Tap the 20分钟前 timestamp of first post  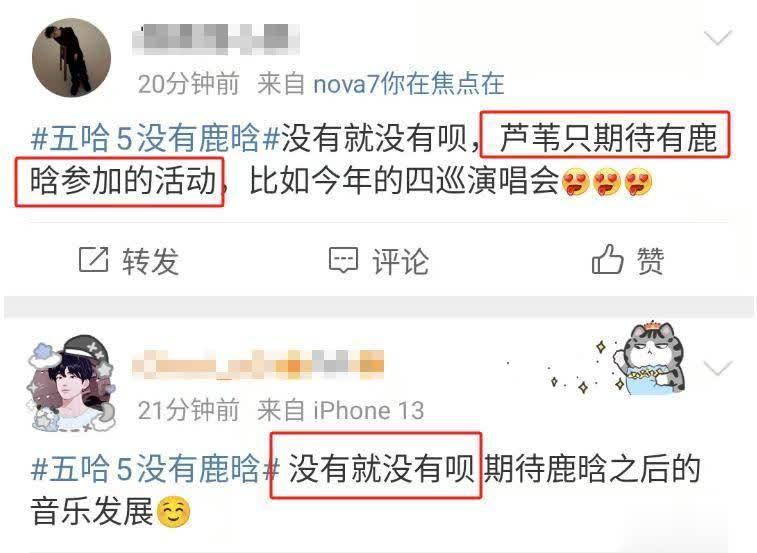click(189, 84)
